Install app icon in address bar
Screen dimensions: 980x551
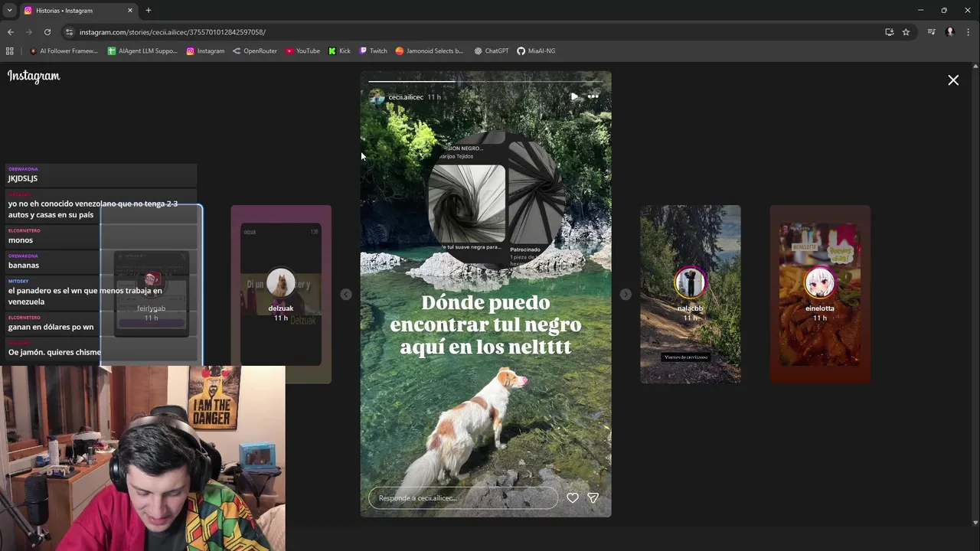(889, 32)
